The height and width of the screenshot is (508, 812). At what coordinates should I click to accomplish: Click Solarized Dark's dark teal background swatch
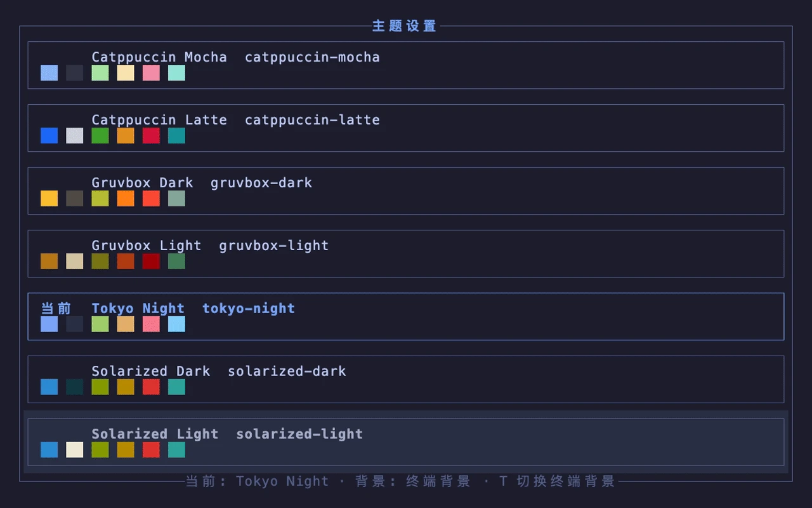pyautogui.click(x=75, y=387)
